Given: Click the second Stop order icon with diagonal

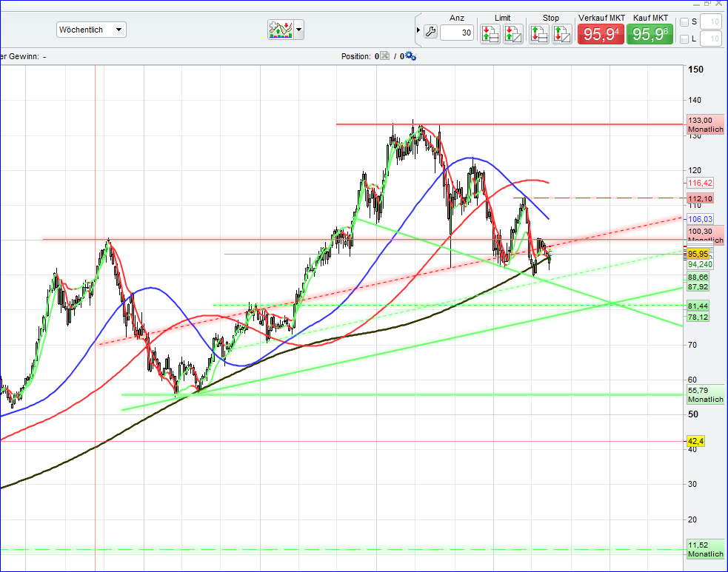Looking at the screenshot, I should tap(562, 34).
